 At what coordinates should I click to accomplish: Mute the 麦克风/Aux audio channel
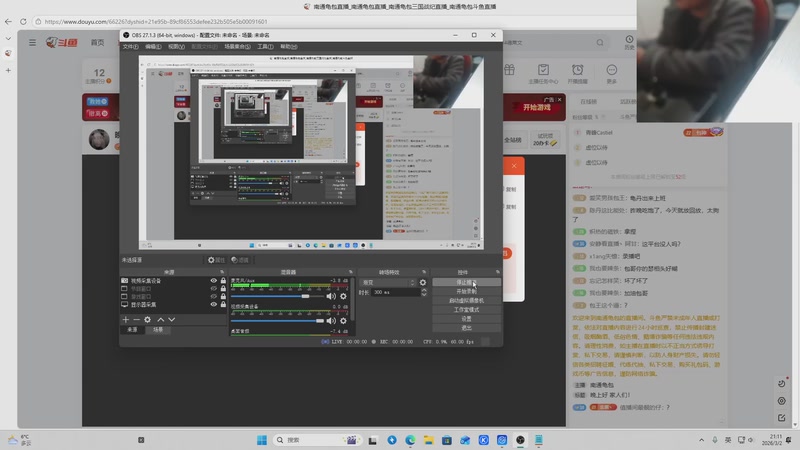coord(331,296)
